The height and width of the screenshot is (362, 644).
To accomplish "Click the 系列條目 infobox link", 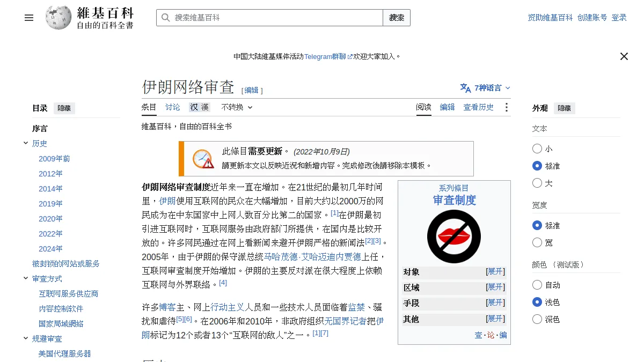I will pos(454,188).
